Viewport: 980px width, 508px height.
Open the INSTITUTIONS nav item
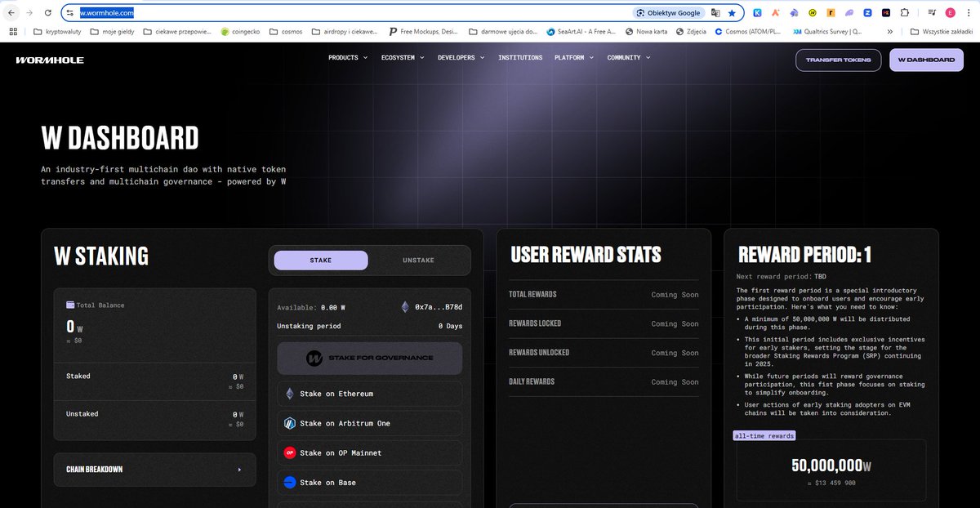click(520, 58)
